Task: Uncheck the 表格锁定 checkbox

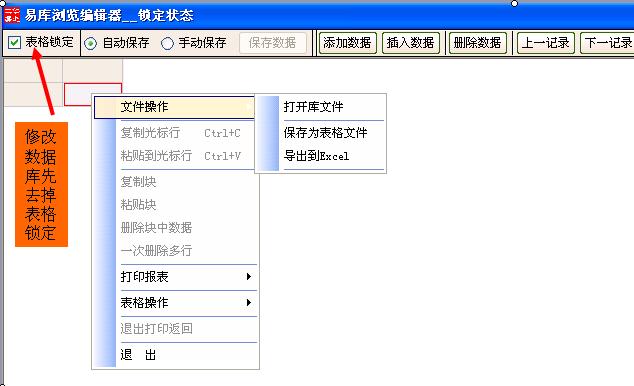Action: pos(15,42)
